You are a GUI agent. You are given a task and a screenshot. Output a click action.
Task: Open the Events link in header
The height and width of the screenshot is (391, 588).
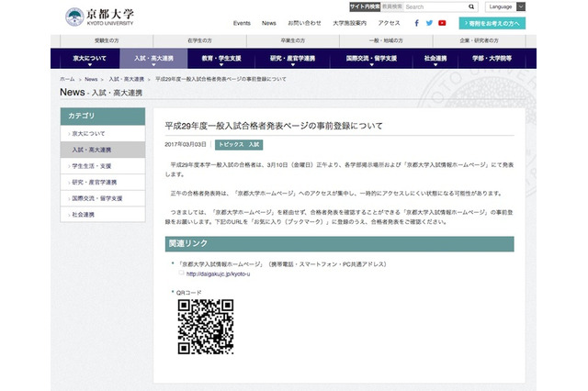[x=242, y=23]
